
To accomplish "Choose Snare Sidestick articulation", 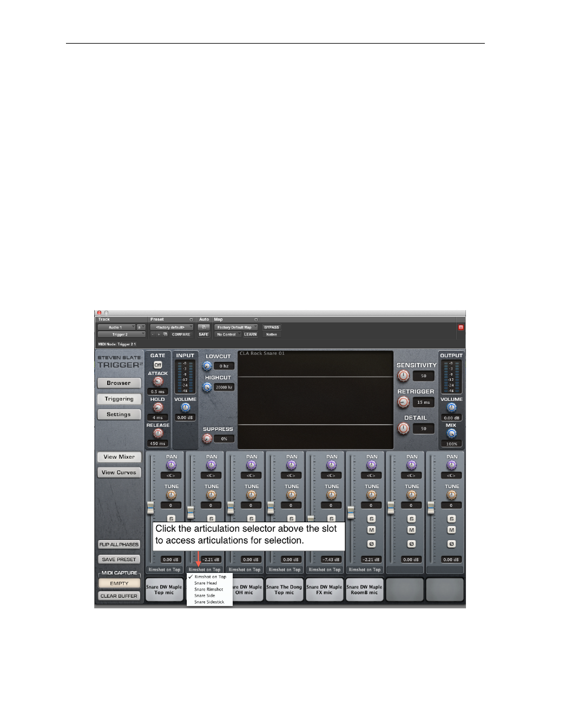I will [209, 602].
